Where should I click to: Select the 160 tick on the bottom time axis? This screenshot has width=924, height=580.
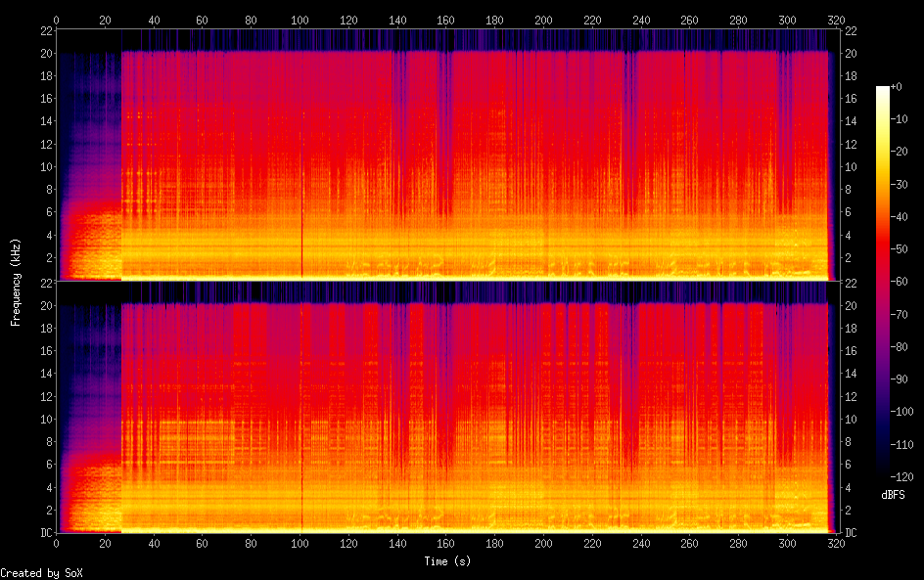[445, 544]
